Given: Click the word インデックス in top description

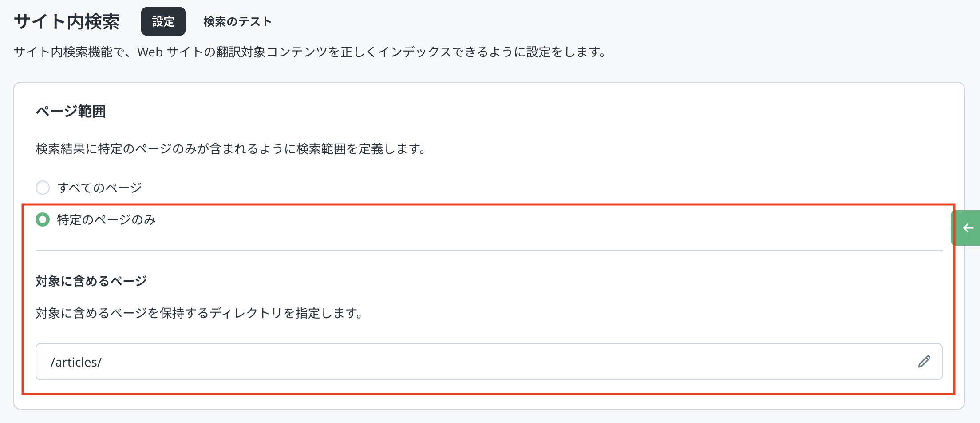Looking at the screenshot, I should [415, 52].
